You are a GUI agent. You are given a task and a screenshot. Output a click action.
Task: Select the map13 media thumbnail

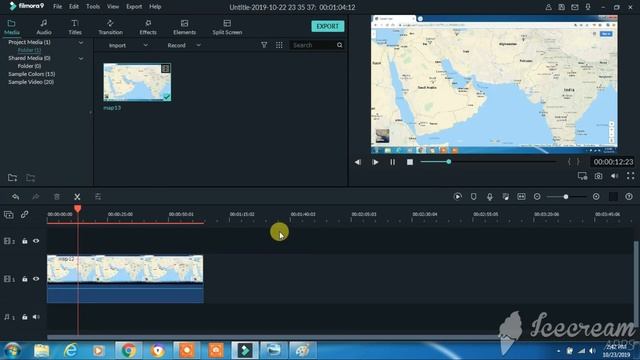pyautogui.click(x=137, y=82)
